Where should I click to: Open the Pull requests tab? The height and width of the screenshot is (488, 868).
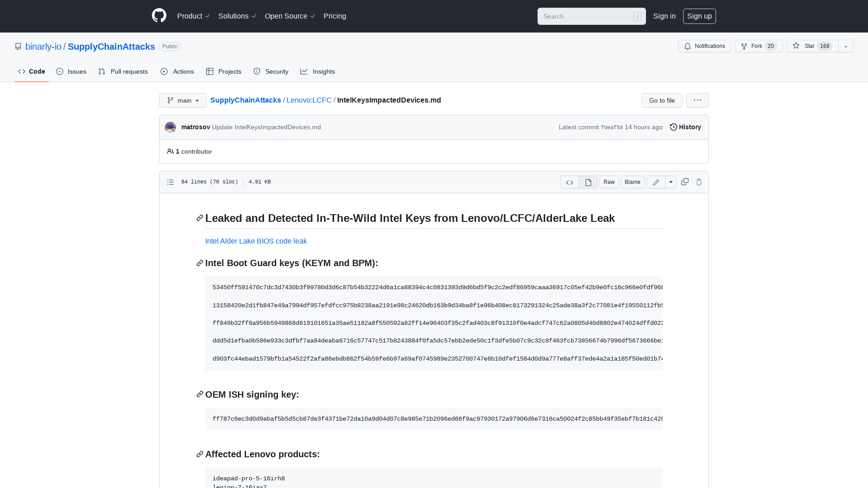pyautogui.click(x=123, y=71)
